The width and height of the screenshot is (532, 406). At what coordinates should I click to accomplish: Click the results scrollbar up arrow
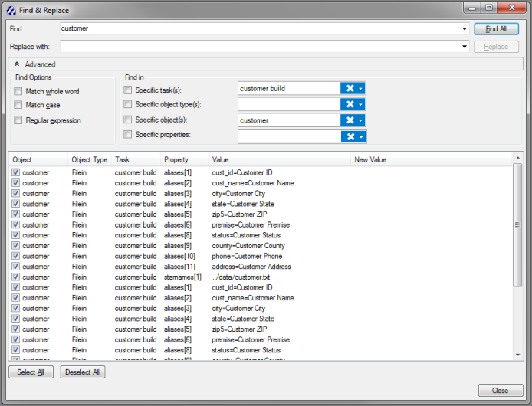point(517,158)
